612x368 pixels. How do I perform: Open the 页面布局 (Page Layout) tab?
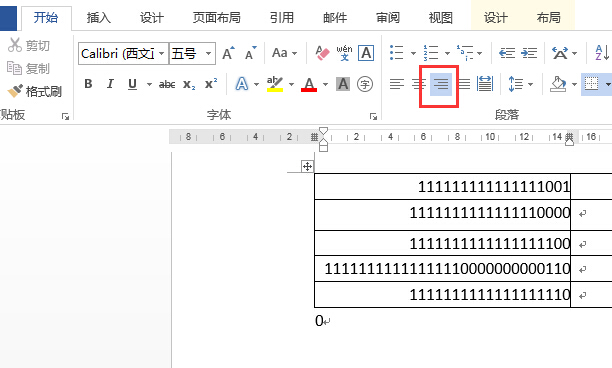tap(217, 18)
